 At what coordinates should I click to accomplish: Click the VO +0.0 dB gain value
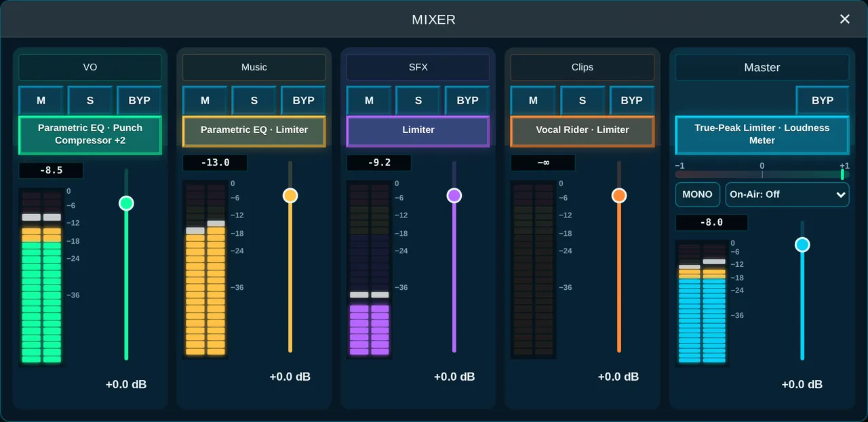click(126, 385)
